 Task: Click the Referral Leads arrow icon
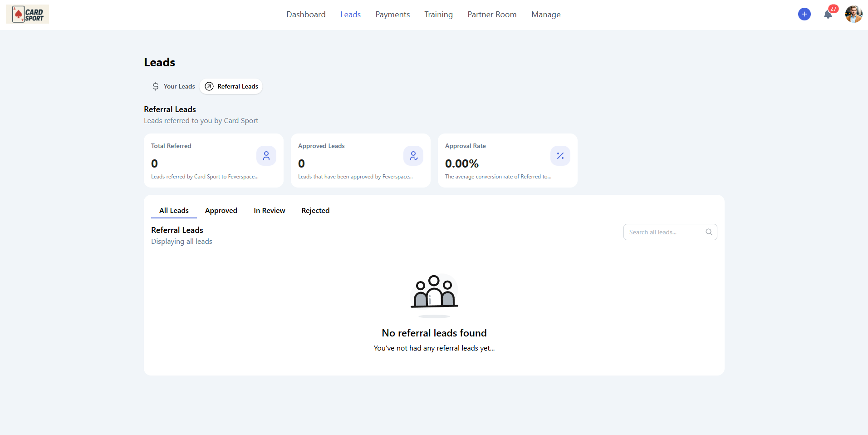coord(209,86)
